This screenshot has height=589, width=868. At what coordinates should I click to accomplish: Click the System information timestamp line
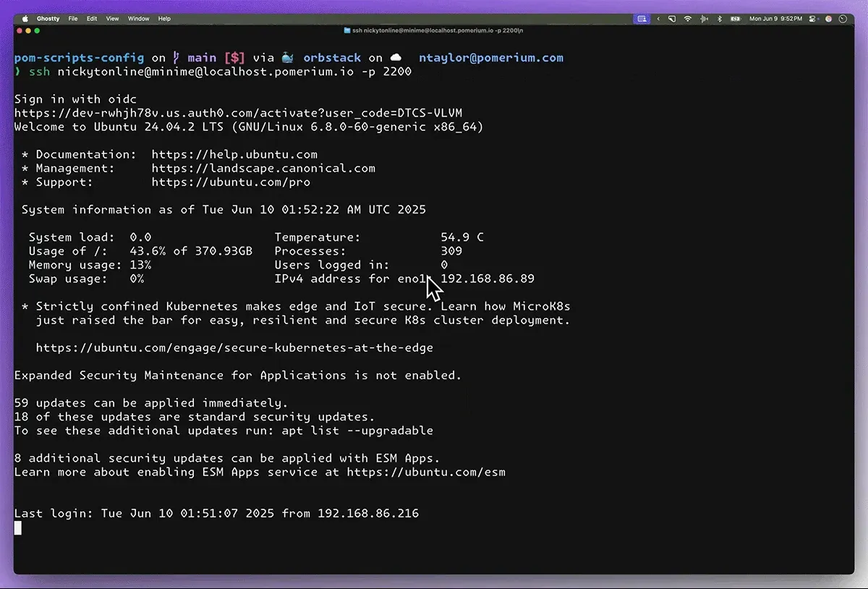point(224,209)
